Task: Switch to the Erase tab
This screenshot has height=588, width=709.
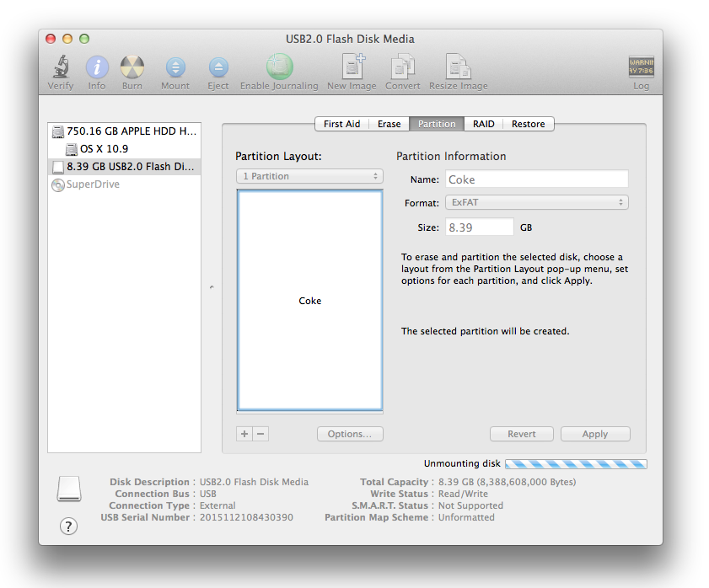Action: coord(389,124)
